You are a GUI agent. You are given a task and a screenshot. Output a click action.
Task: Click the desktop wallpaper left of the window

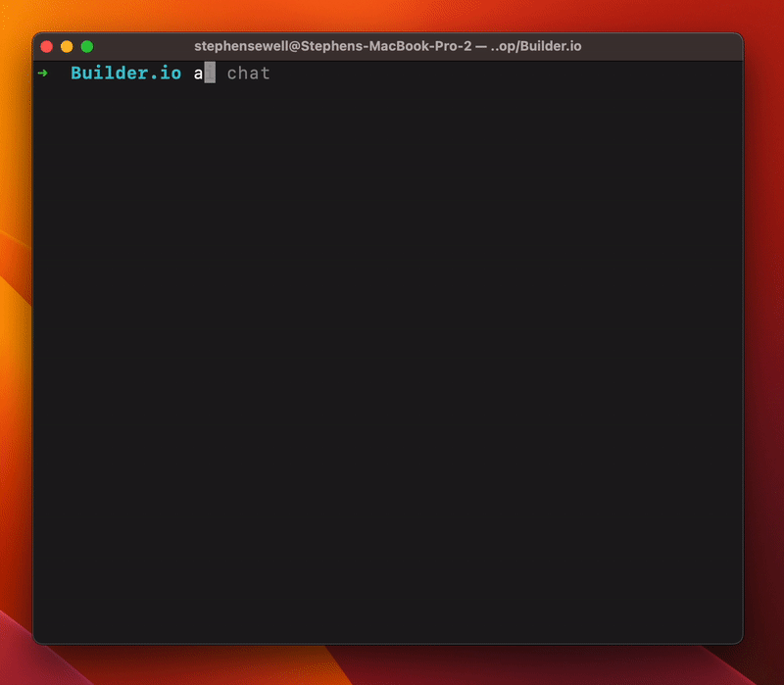[15, 343]
